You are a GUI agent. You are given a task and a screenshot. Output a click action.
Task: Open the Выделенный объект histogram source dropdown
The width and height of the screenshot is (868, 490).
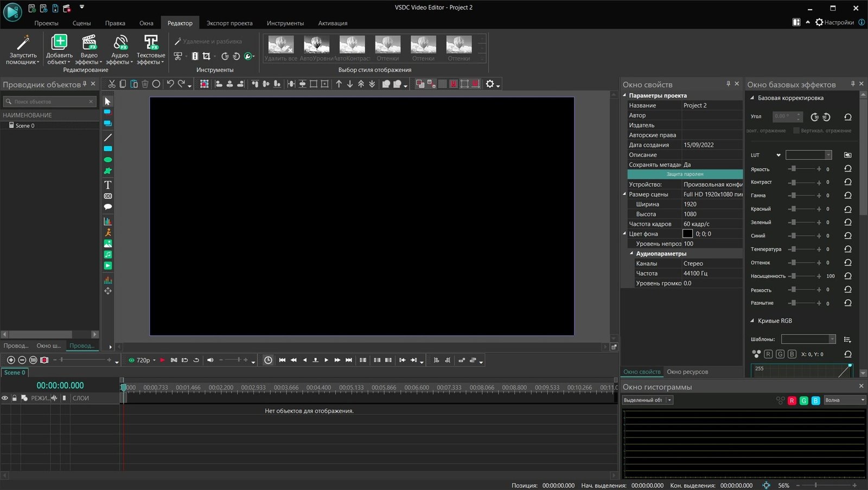647,400
